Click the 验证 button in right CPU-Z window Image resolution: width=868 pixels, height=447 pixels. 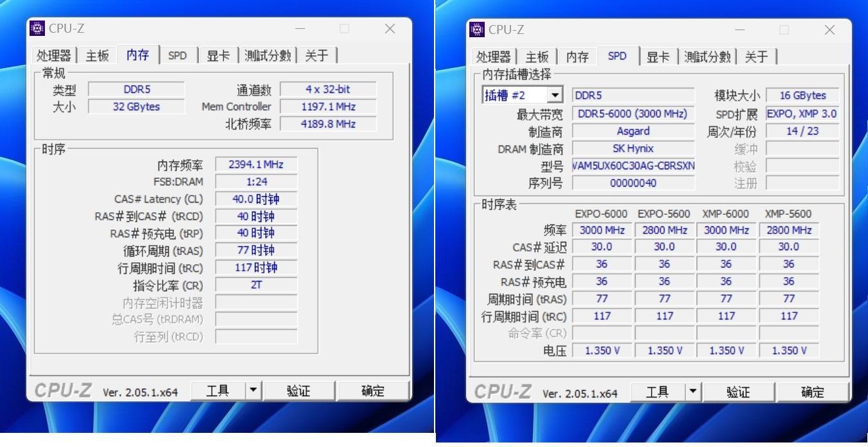coord(738,392)
